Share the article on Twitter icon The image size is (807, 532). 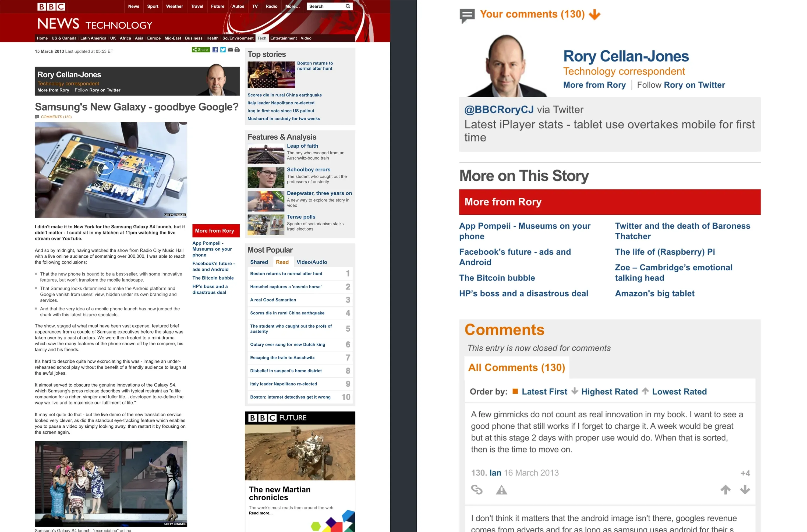(223, 50)
